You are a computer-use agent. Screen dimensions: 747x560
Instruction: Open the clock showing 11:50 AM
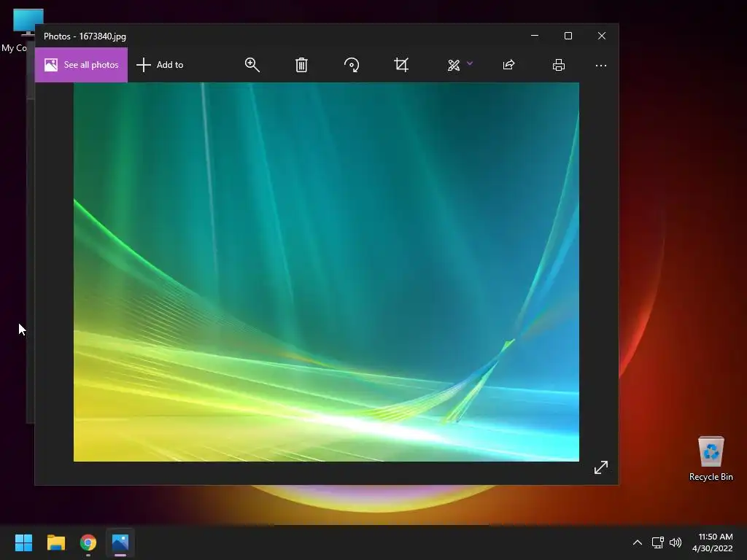click(x=713, y=542)
